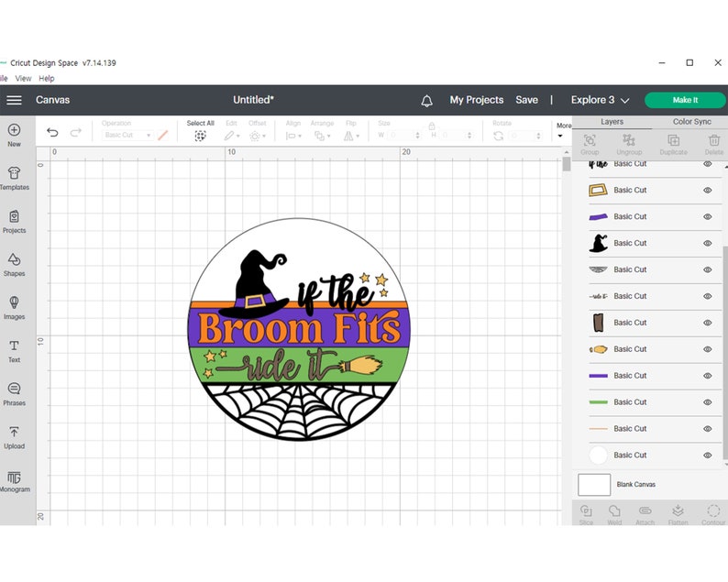
Task: Click the Duplicate layer icon
Action: [x=673, y=140]
